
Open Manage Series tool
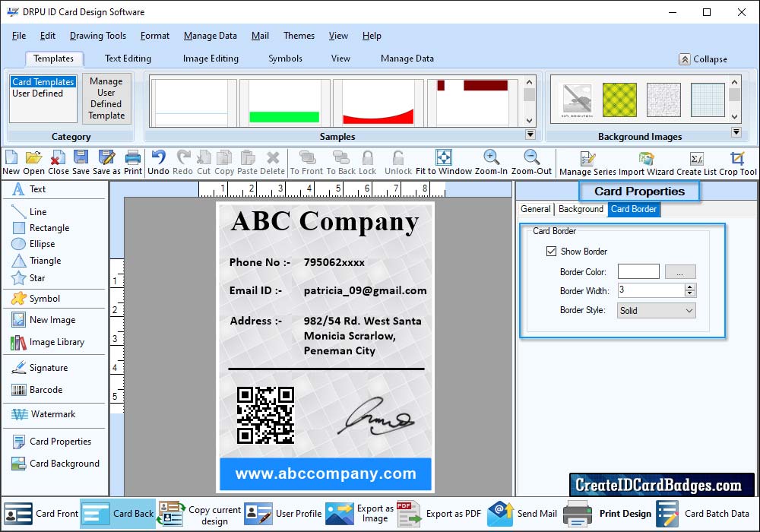tap(587, 163)
